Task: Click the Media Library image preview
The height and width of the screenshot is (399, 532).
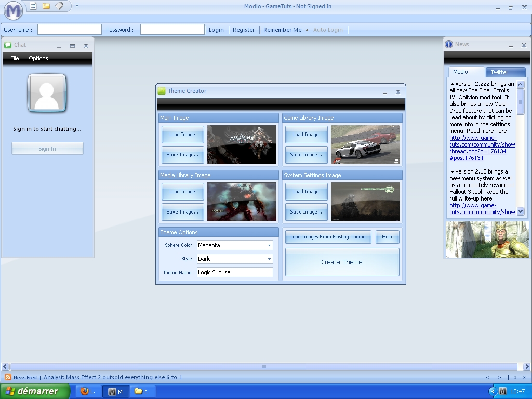Action: (242, 202)
